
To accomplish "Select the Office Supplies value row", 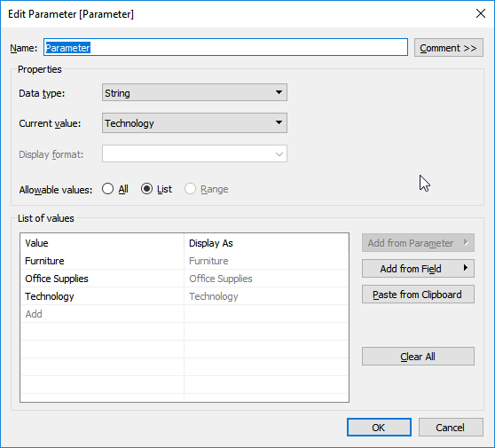I will click(x=102, y=279).
